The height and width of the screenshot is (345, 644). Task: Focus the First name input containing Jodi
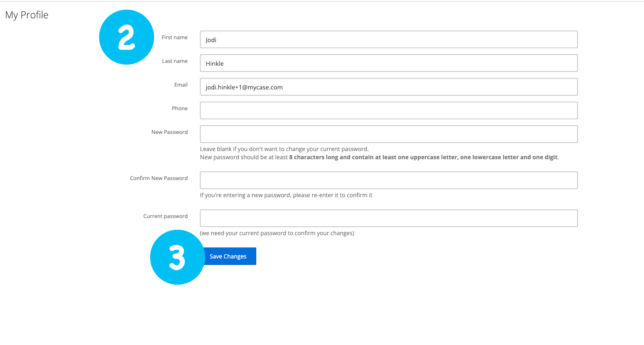tap(389, 40)
